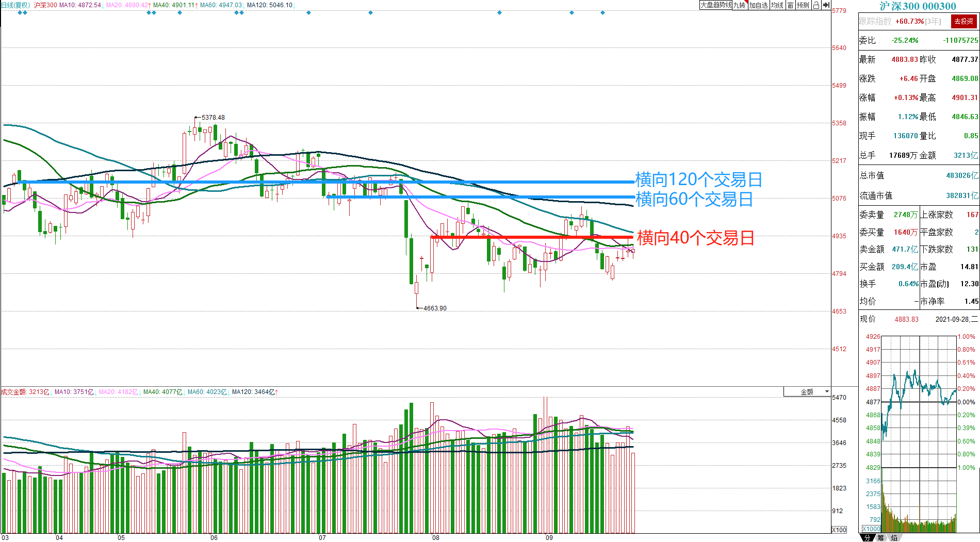
Task: Switch to the 筹 chip distribution tab
Action: [x=880, y=537]
